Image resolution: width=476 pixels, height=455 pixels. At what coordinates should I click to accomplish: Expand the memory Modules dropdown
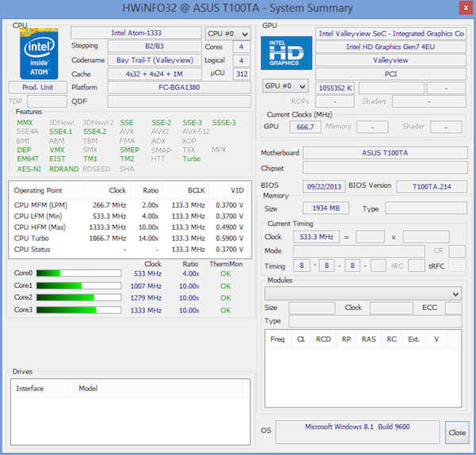tap(363, 293)
